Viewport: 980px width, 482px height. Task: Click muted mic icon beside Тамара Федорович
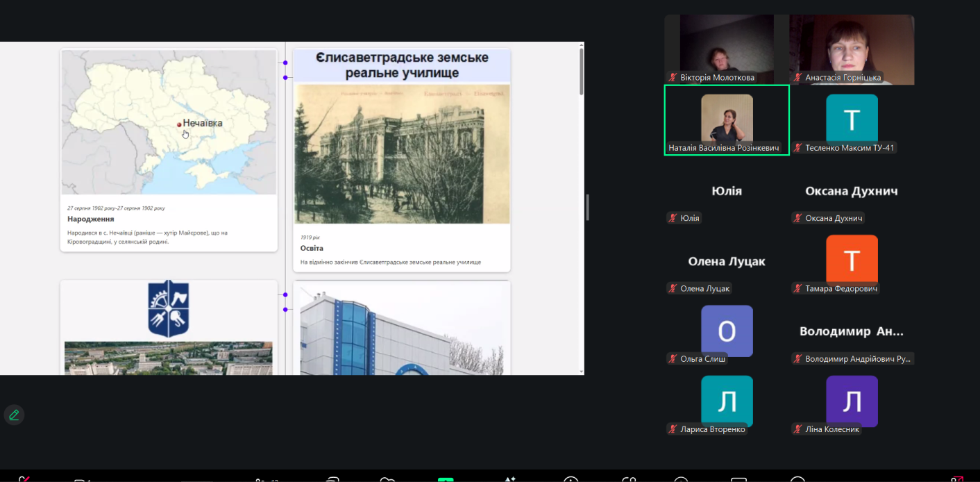point(798,289)
